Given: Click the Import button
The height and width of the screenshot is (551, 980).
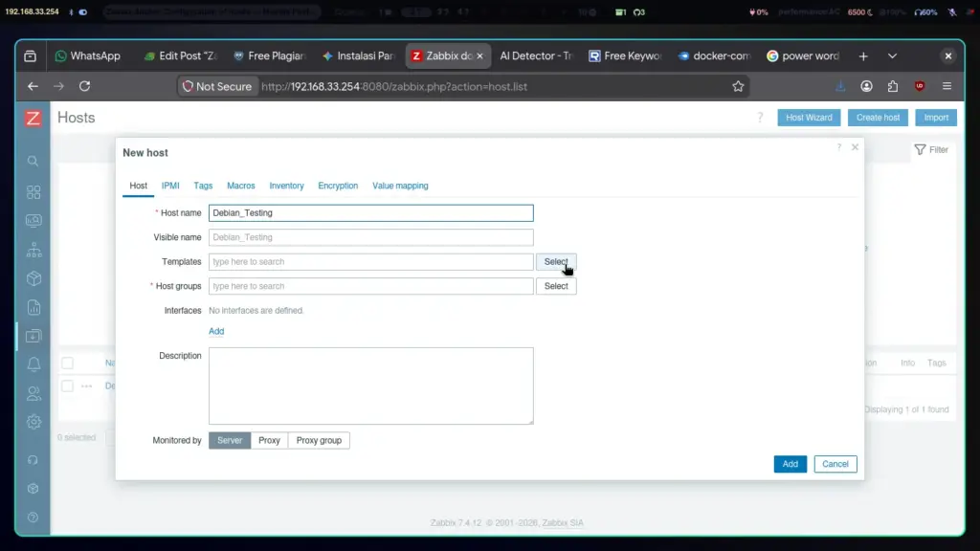Looking at the screenshot, I should coord(936,118).
